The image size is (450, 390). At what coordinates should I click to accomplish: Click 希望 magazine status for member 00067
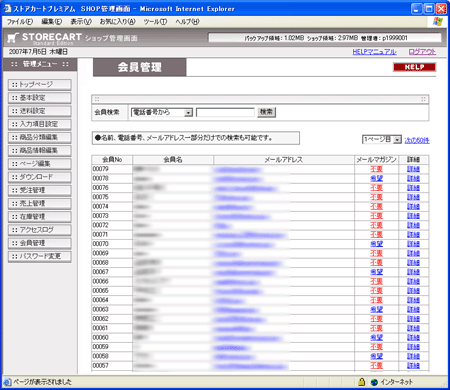tap(376, 272)
